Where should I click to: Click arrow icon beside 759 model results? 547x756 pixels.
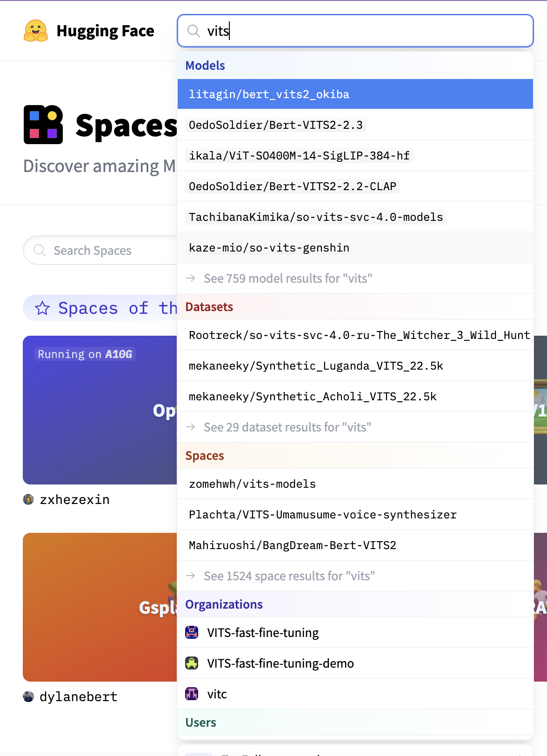(x=191, y=278)
